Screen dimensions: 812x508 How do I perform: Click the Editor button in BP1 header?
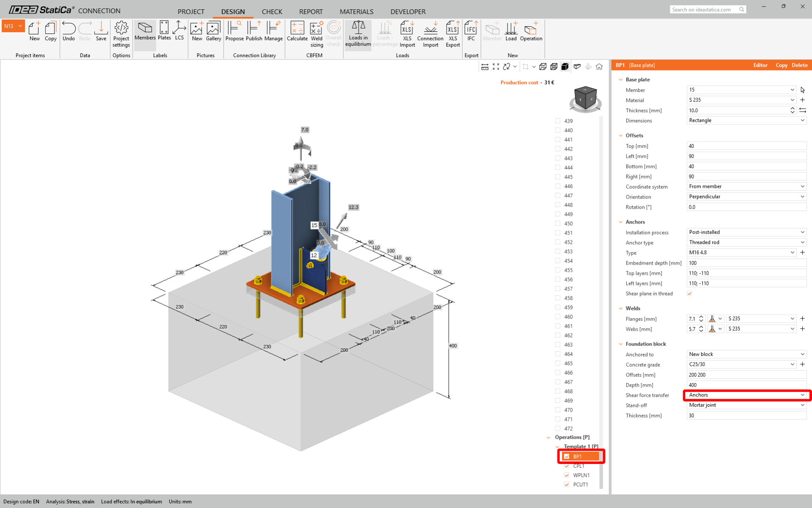(x=760, y=65)
